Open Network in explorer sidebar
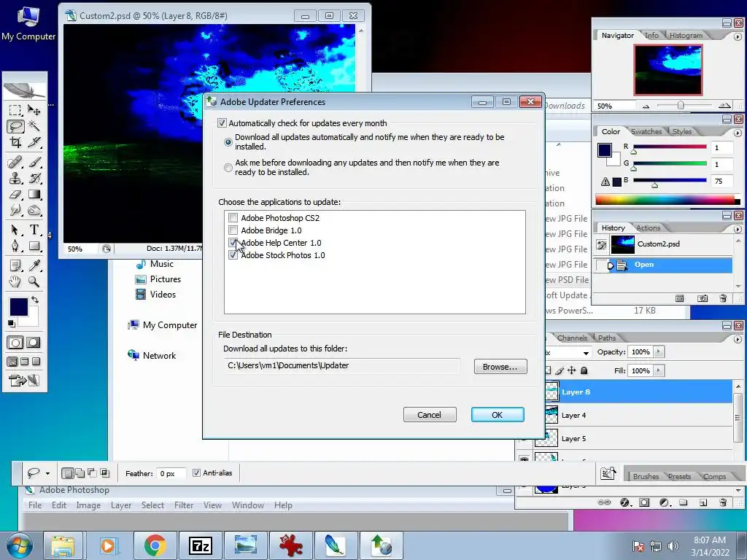This screenshot has height=560, width=747. [x=152, y=356]
